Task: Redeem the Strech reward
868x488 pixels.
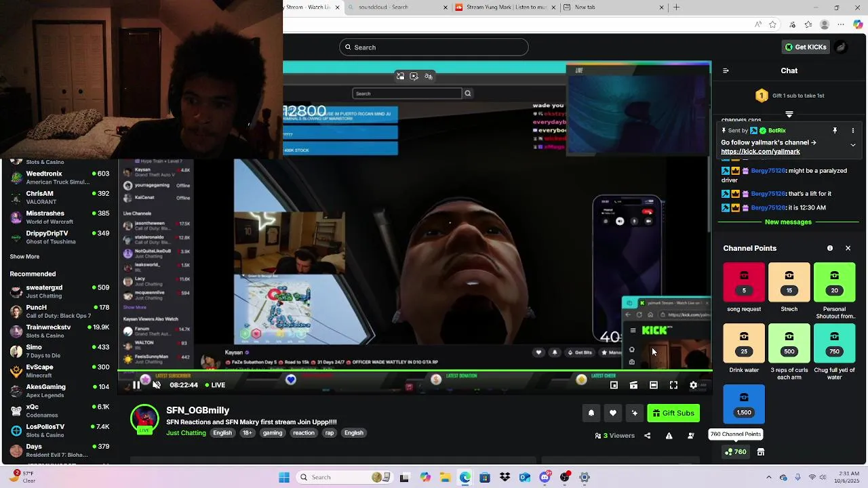Action: pyautogui.click(x=789, y=282)
